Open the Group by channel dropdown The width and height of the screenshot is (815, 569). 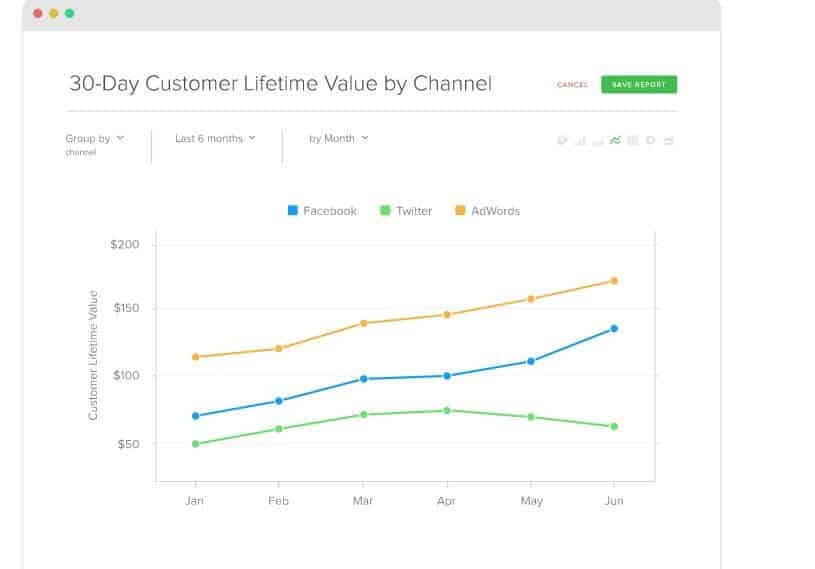pyautogui.click(x=94, y=139)
